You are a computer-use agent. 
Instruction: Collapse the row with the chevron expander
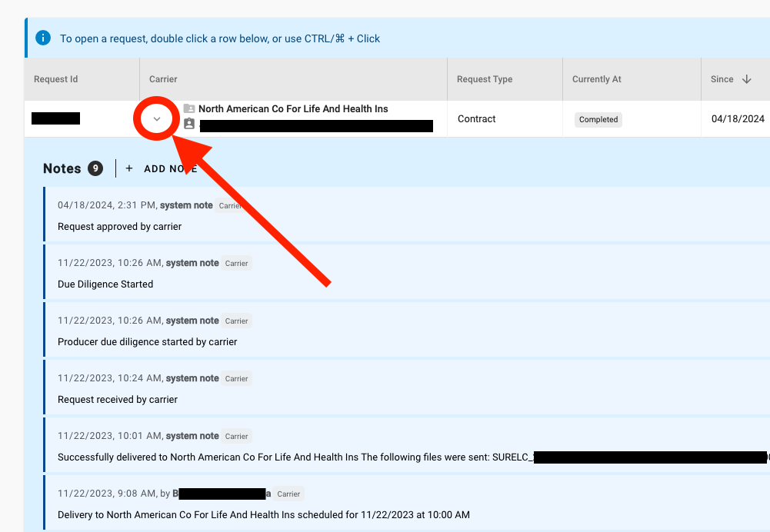(x=157, y=118)
